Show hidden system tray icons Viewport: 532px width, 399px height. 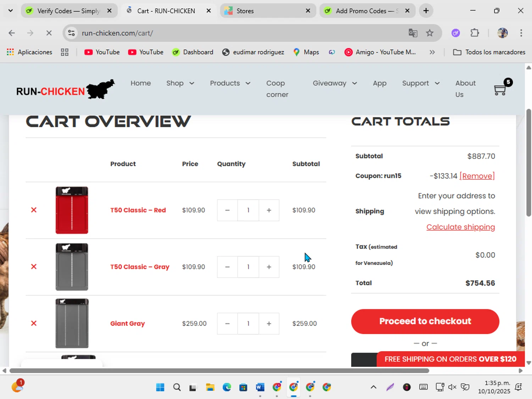pos(373,387)
